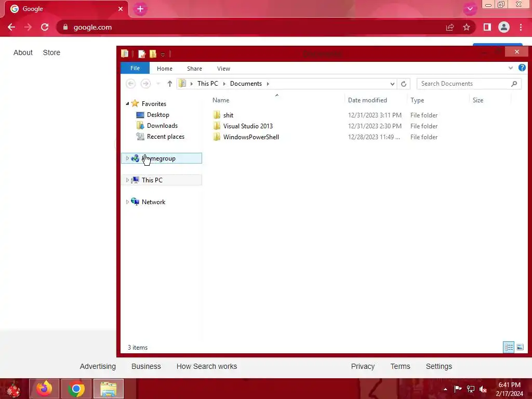Open Chrome from the taskbar
Viewport: 532px width, 399px height.
point(76,389)
